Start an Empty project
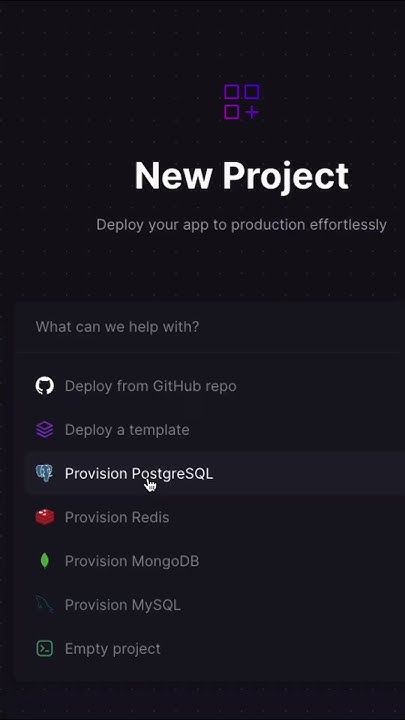The width and height of the screenshot is (405, 720). click(x=112, y=649)
